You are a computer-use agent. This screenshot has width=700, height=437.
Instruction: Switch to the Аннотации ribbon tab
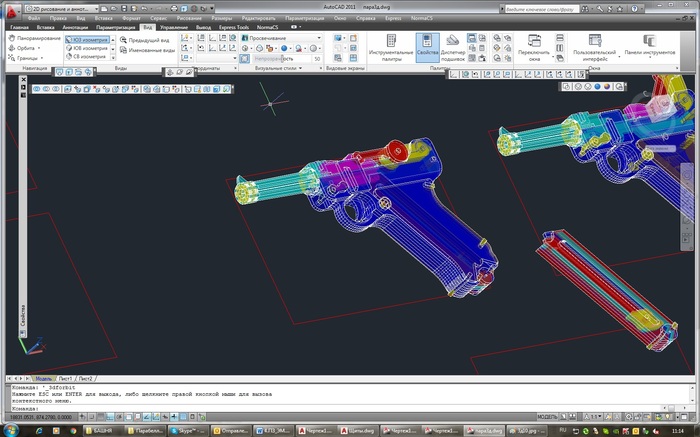click(x=75, y=27)
